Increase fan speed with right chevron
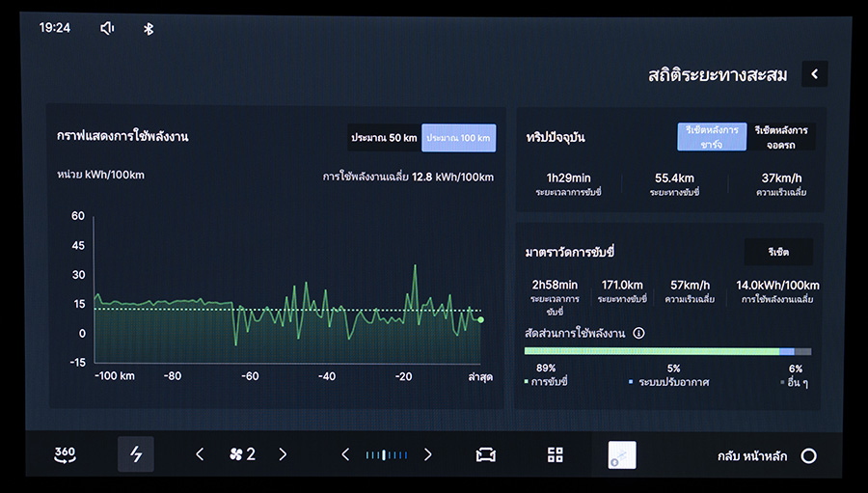 pyautogui.click(x=283, y=454)
